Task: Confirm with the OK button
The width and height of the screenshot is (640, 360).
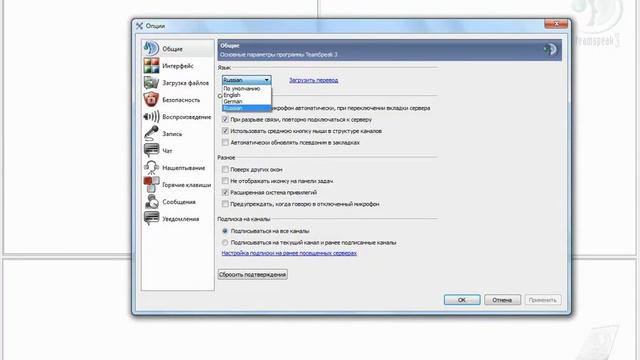Action: (462, 300)
